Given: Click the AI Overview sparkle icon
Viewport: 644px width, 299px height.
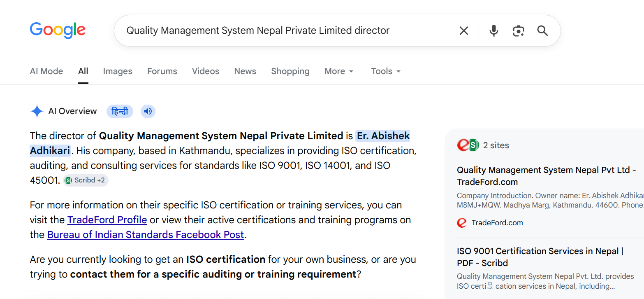Looking at the screenshot, I should pos(37,111).
